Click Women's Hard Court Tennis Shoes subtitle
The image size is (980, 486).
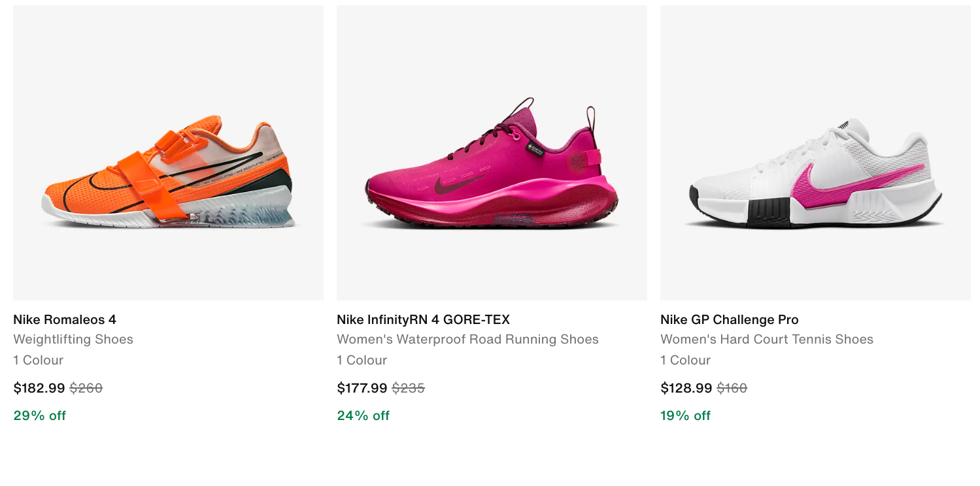coord(766,339)
